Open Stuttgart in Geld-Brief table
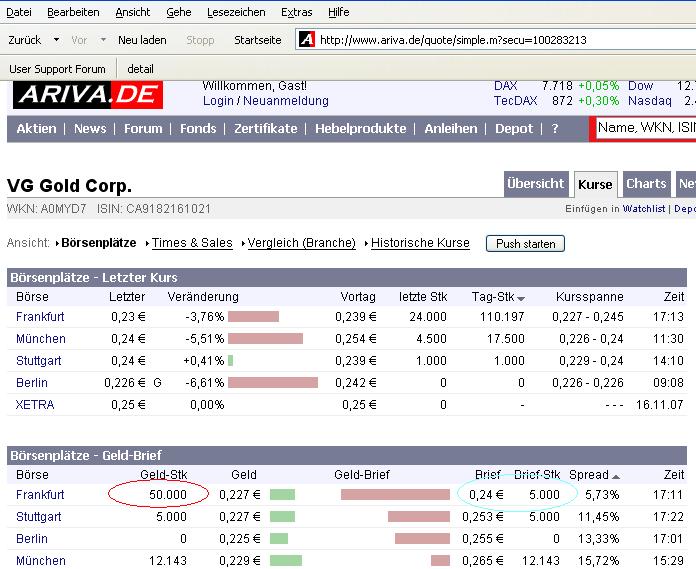Viewport: 696px width, 569px height. pyautogui.click(x=39, y=517)
